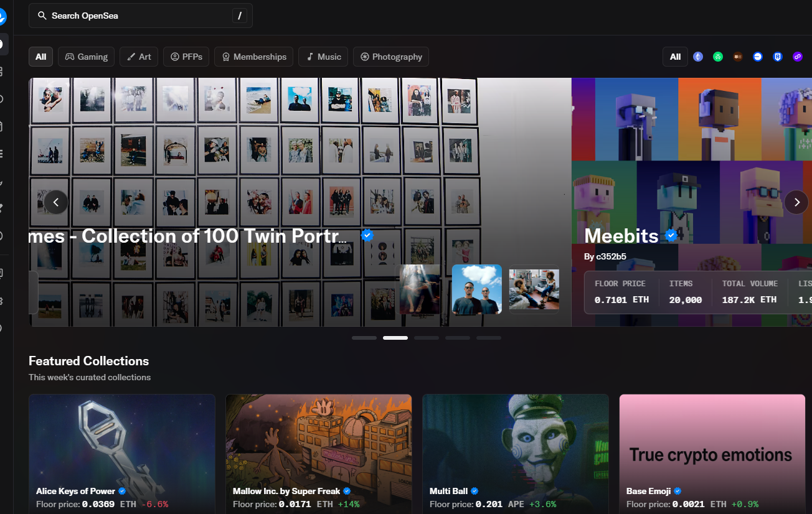
Task: Open the Base Emoji collection card
Action: coord(712,454)
